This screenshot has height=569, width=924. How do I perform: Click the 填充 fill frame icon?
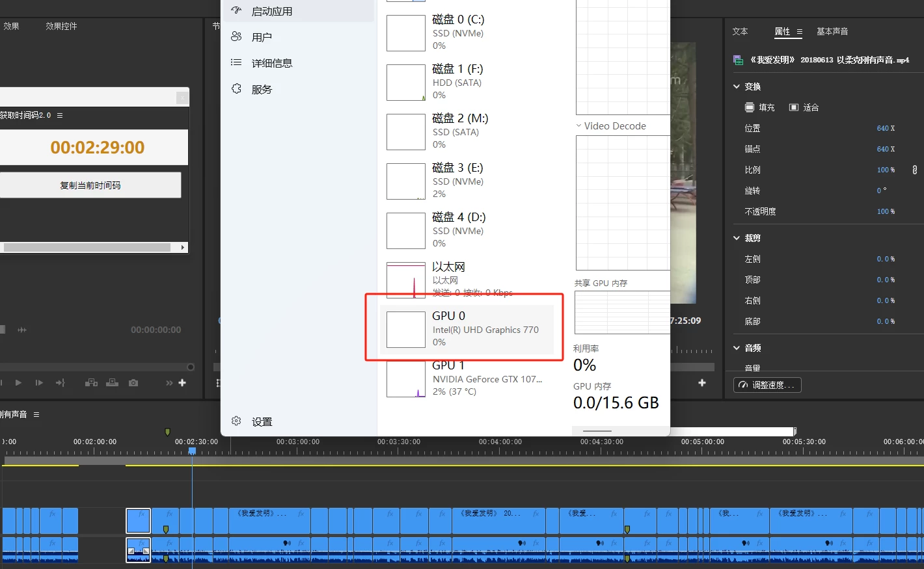(750, 107)
